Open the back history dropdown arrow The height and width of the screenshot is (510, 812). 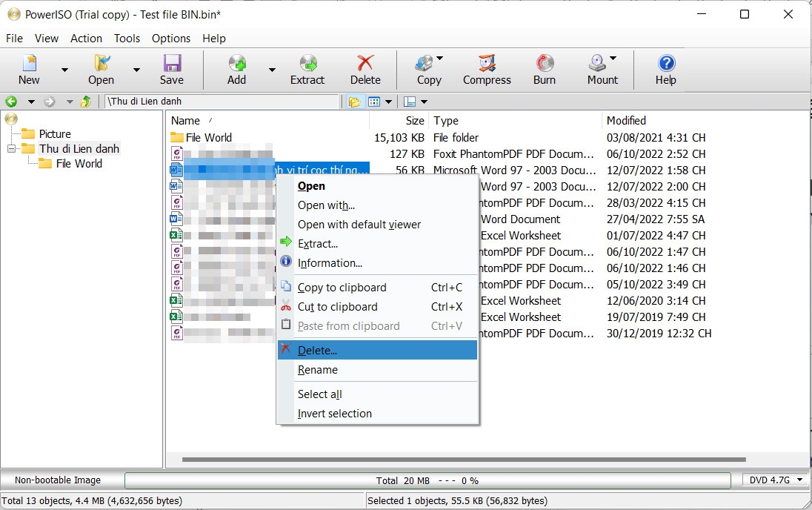click(x=31, y=102)
